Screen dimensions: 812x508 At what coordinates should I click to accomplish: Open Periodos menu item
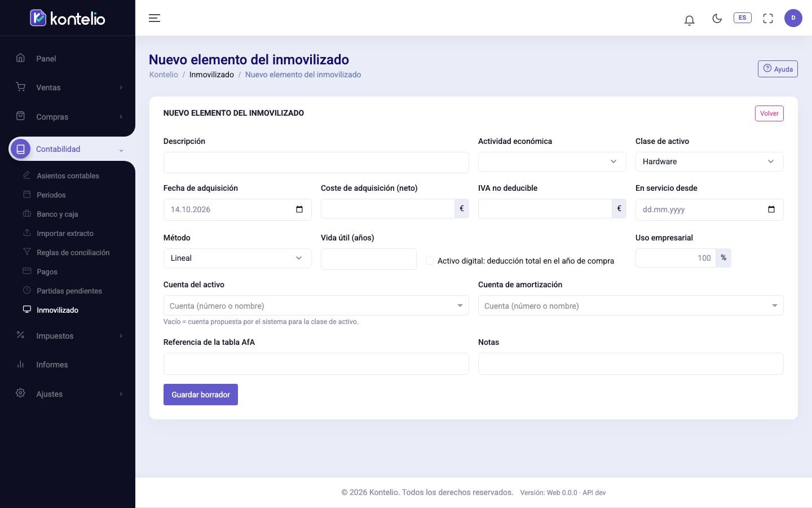(x=51, y=195)
